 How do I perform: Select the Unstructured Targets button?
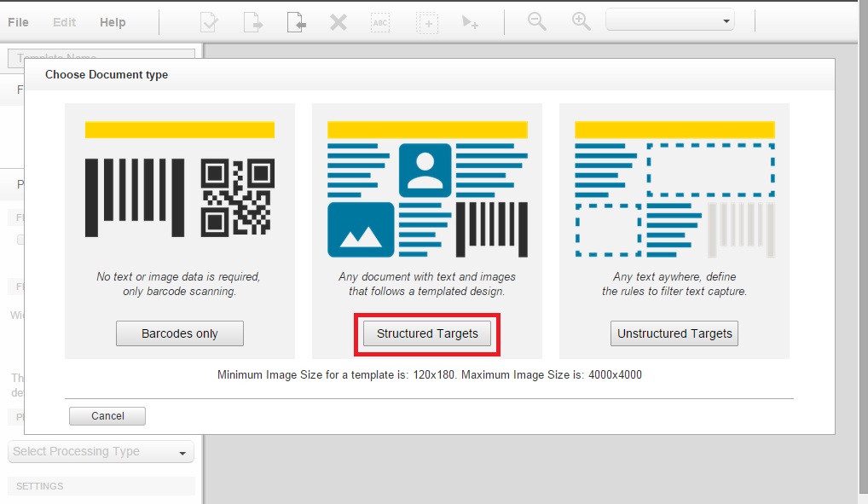click(x=674, y=333)
